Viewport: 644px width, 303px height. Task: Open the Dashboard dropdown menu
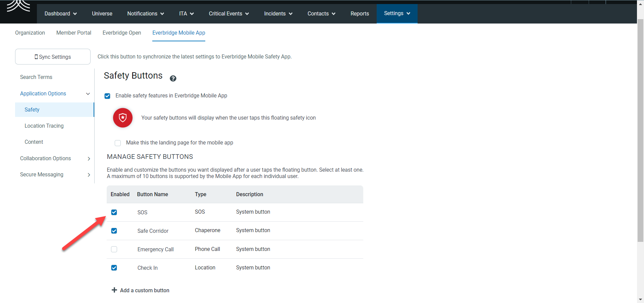click(60, 14)
